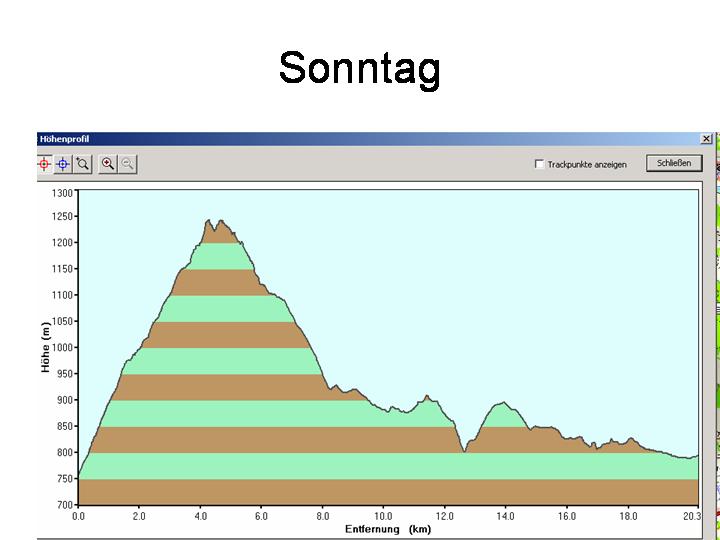Click the greyed-out zoom out magnifier
The width and height of the screenshot is (720, 540).
[x=128, y=164]
